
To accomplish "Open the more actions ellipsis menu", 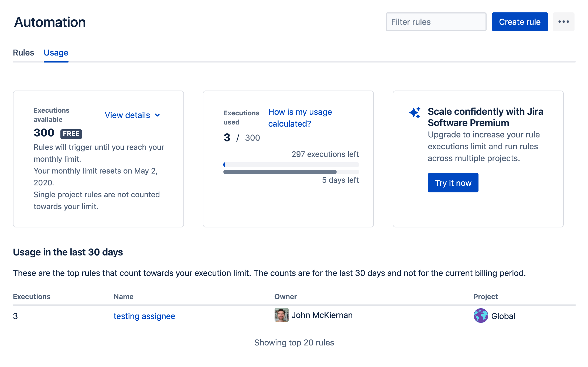I will (563, 22).
